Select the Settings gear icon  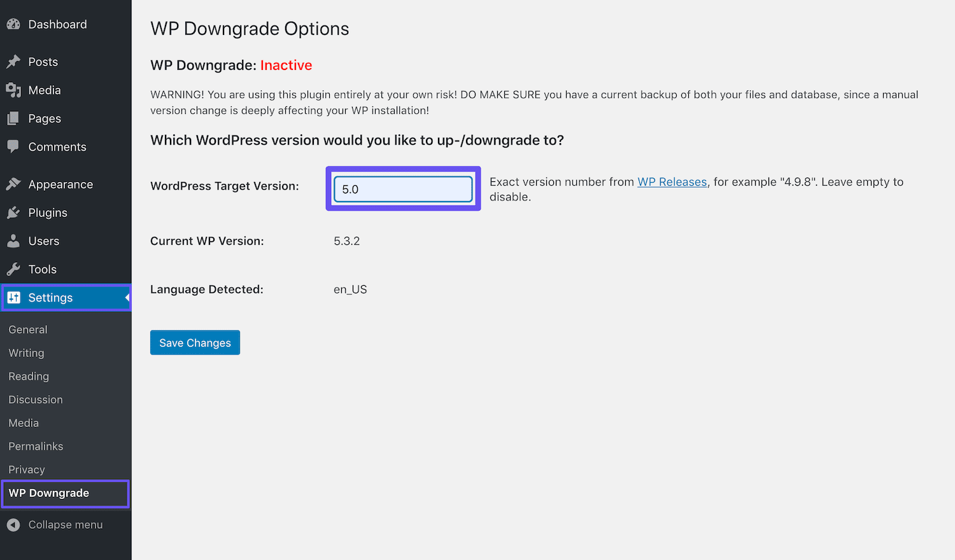coord(14,297)
